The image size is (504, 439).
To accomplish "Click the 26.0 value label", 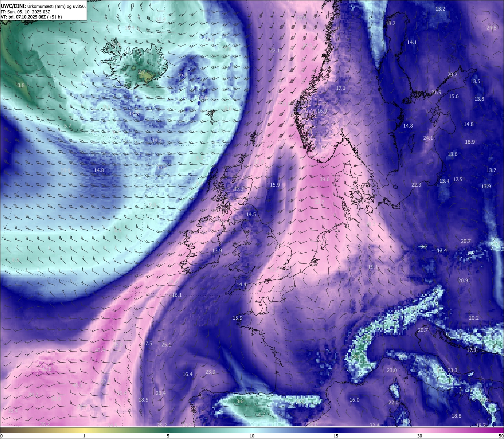I will point(313,424).
